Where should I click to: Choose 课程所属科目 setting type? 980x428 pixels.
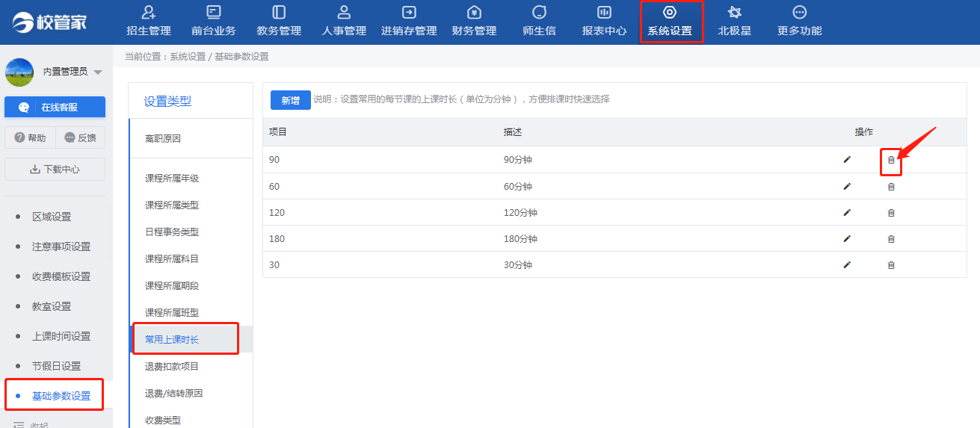(x=172, y=259)
